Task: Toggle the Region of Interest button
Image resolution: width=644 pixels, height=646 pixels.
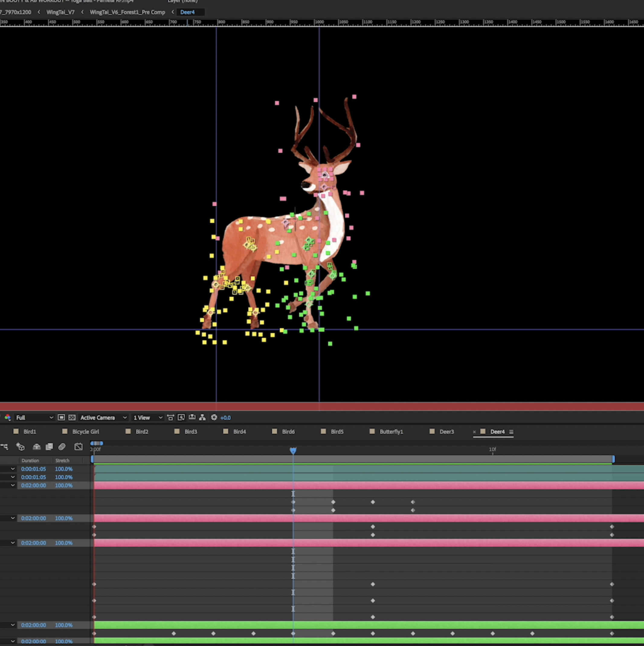Action: (x=61, y=417)
